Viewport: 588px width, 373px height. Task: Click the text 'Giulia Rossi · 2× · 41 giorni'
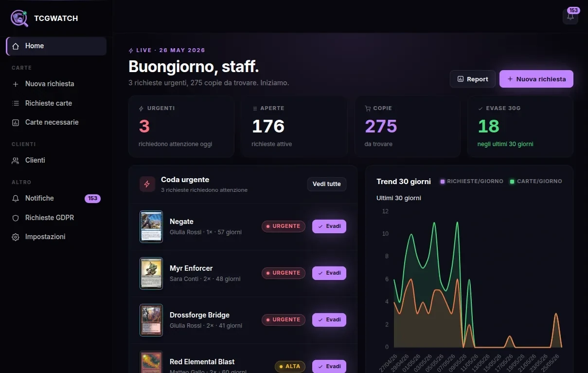click(206, 326)
